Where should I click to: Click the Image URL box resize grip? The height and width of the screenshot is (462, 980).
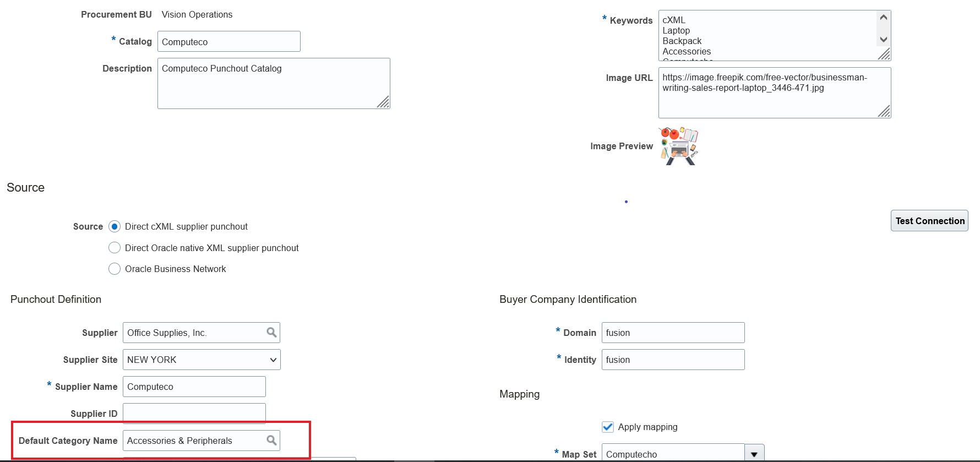click(884, 111)
